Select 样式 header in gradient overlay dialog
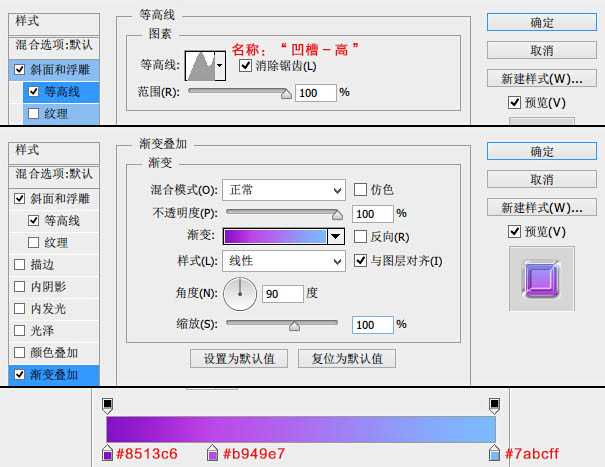Image resolution: width=605 pixels, height=467 pixels. click(x=54, y=152)
